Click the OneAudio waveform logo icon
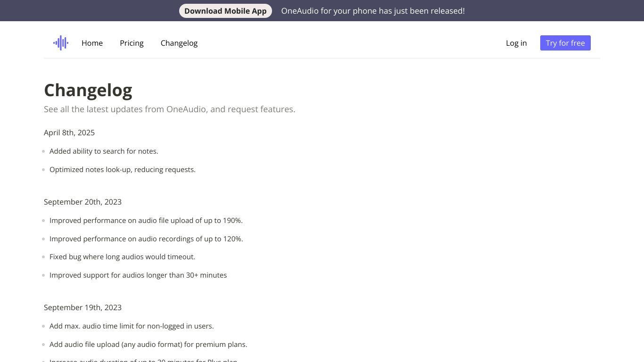The width and height of the screenshot is (644, 362). [61, 43]
